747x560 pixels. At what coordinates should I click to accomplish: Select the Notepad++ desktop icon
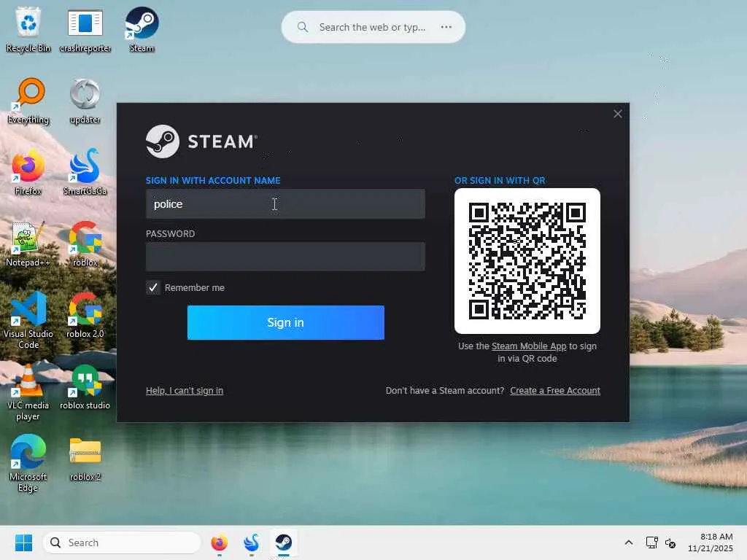click(x=28, y=244)
